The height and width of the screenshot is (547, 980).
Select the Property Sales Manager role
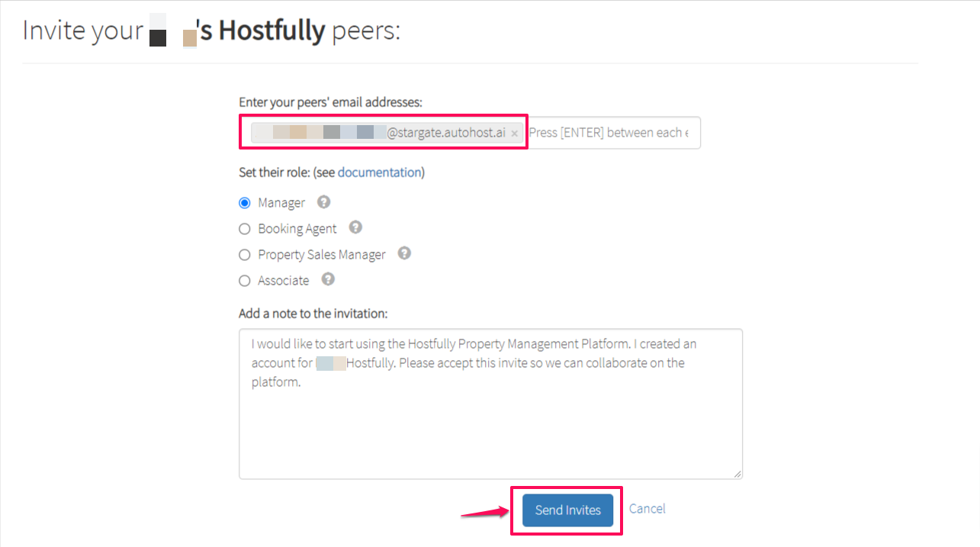point(244,254)
